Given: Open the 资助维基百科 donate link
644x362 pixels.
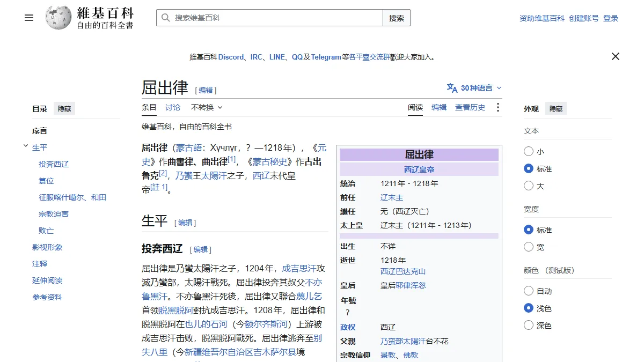Looking at the screenshot, I should (x=542, y=18).
